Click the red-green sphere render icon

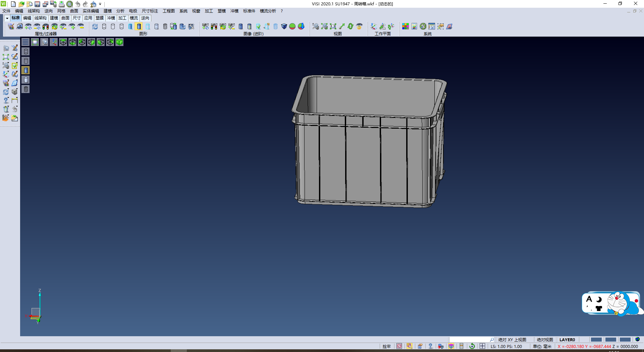coord(292,27)
